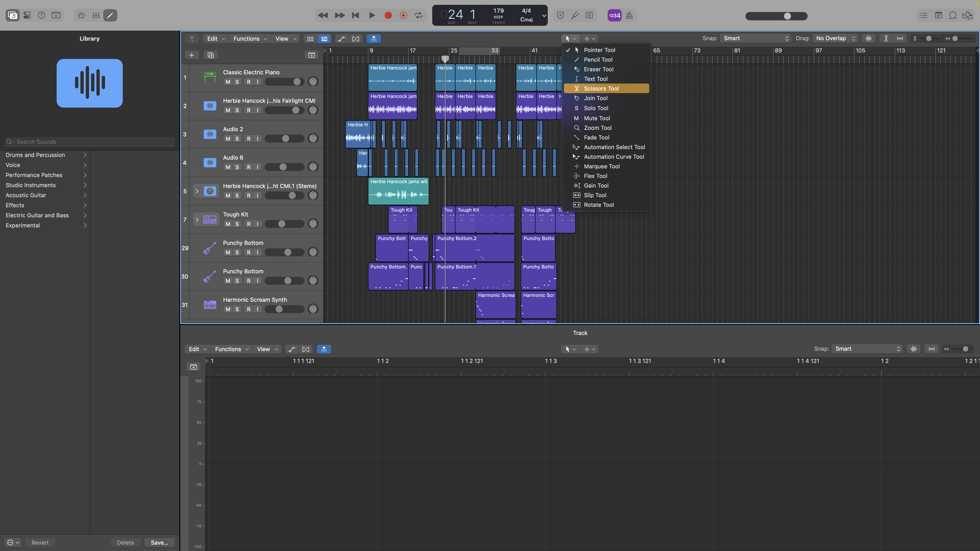Viewport: 980px width, 551px height.
Task: Open the Loop Browser icon
Action: (953, 16)
